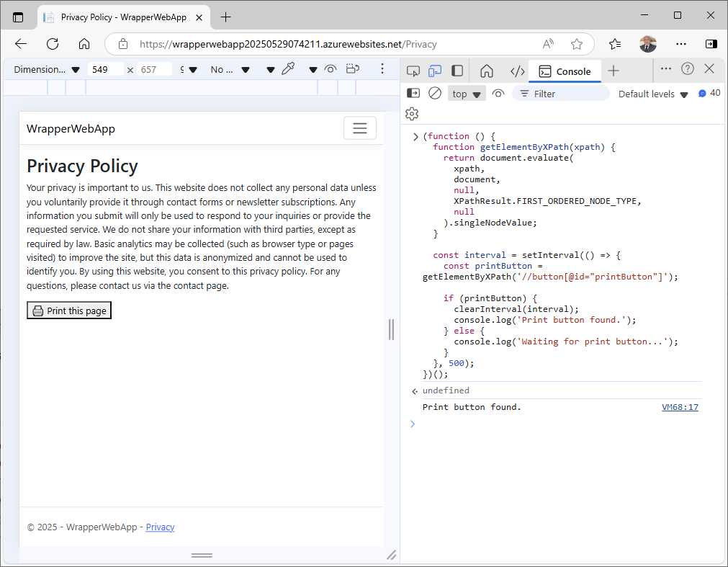Focus the console Filter field
The height and width of the screenshot is (567, 728).
[x=561, y=94]
